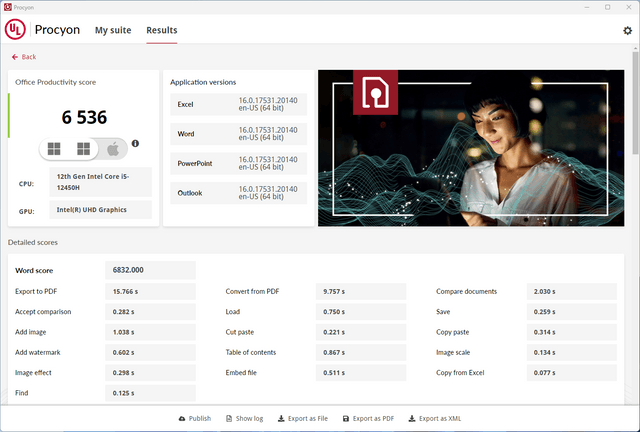Click Compare documents value 2.030 s
This screenshot has height=432, width=640.
pyautogui.click(x=571, y=292)
